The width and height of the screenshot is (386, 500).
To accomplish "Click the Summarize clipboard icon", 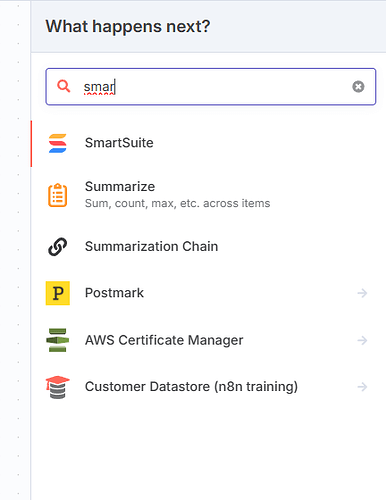I will [58, 195].
